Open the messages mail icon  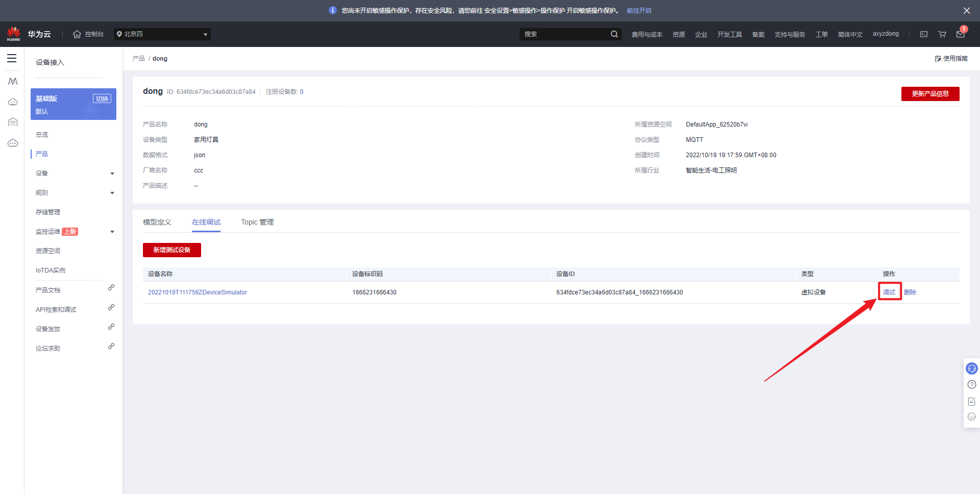(x=961, y=34)
